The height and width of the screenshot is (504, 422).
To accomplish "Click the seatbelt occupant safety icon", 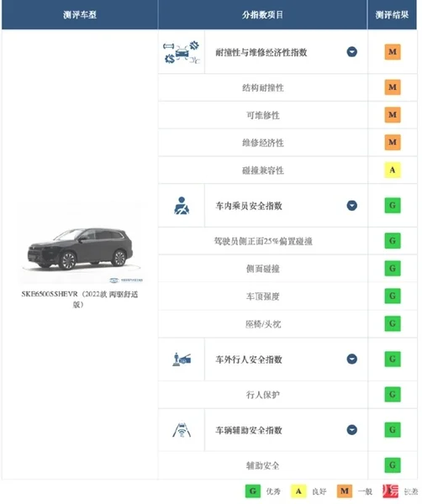I will 182,206.
